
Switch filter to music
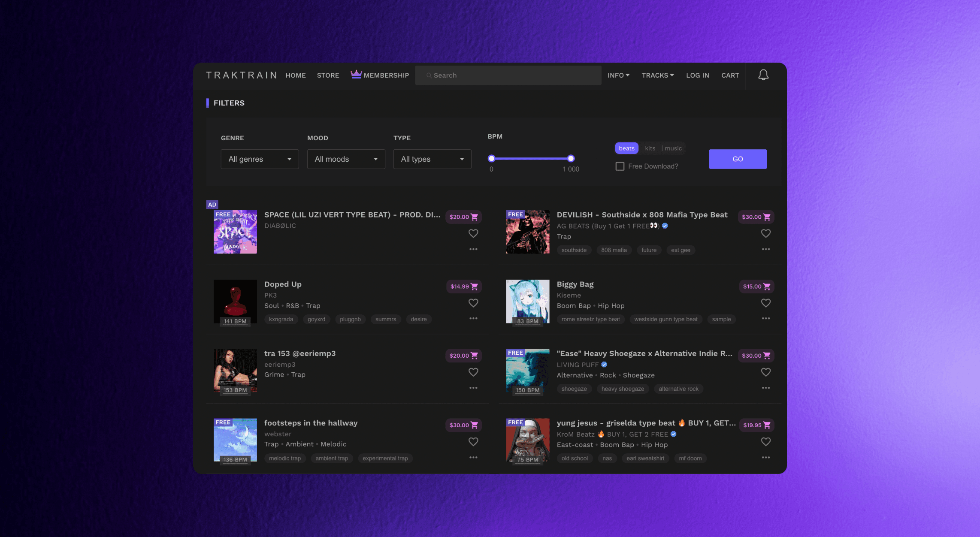[x=673, y=148]
